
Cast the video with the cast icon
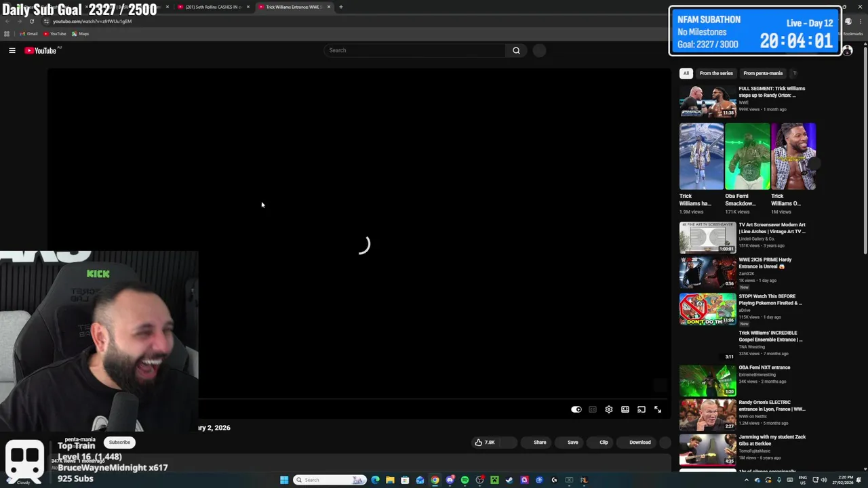pyautogui.click(x=642, y=409)
